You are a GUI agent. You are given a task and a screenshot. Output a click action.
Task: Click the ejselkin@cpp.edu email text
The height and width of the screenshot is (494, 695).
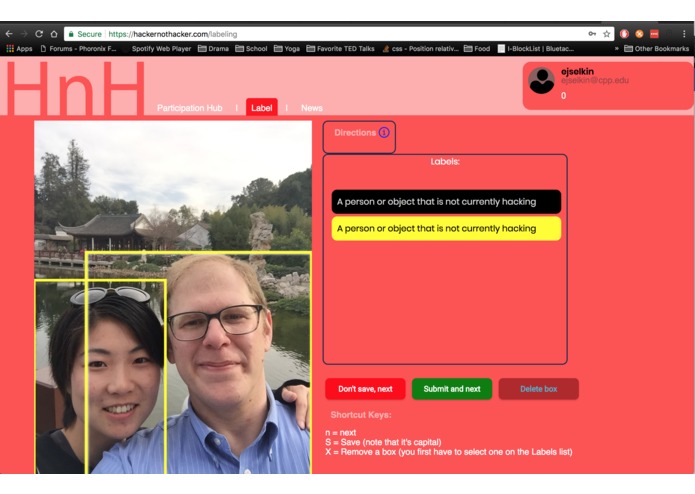coord(595,81)
